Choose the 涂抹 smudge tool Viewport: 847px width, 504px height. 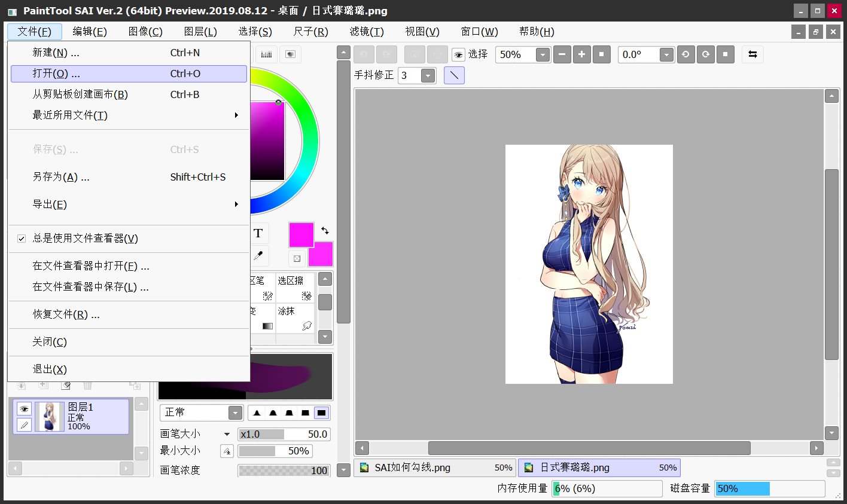coord(295,318)
